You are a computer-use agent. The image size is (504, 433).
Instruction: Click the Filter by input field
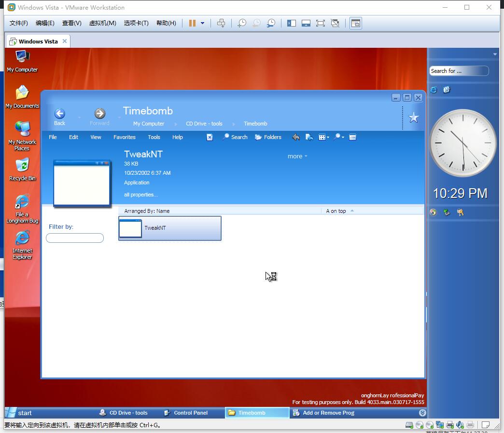tap(74, 238)
